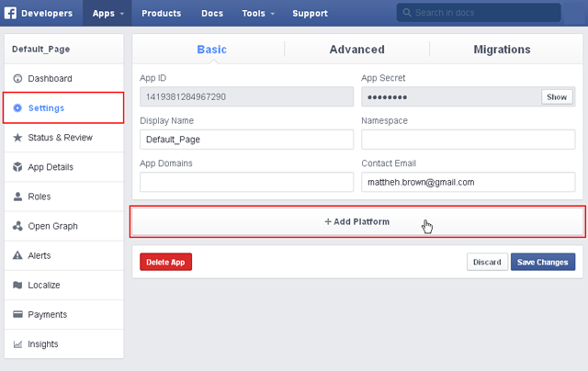Expand the Tools dropdown arrow
588x371 pixels.
click(x=273, y=14)
